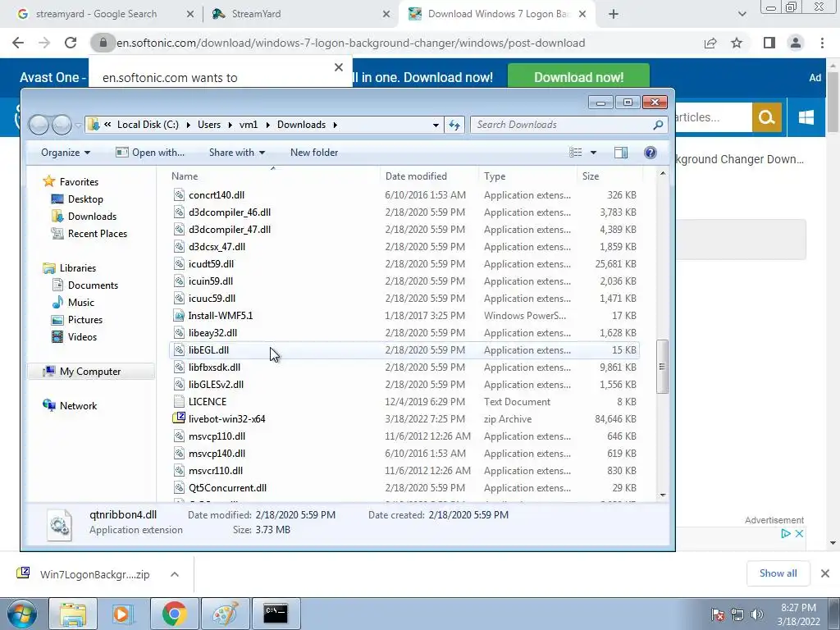Click network tray icon
The image size is (840, 630).
pyautogui.click(x=737, y=614)
